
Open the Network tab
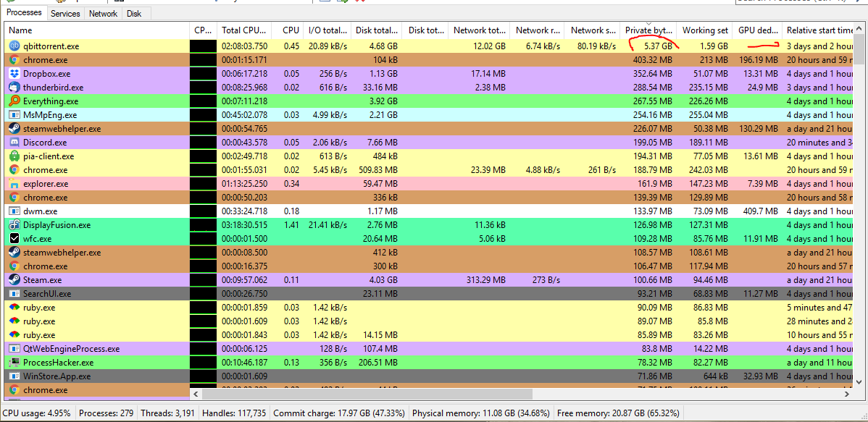point(103,12)
